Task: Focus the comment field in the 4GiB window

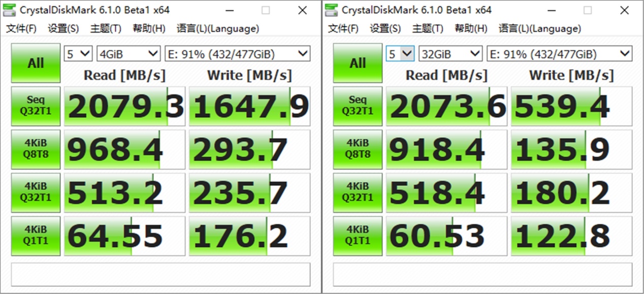Action: (160, 275)
